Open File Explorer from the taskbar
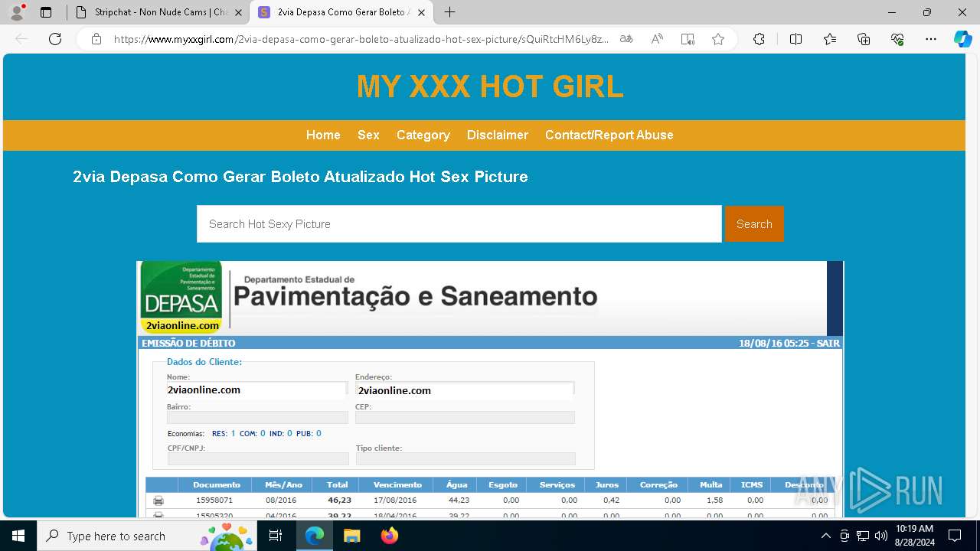The image size is (980, 551). [351, 536]
